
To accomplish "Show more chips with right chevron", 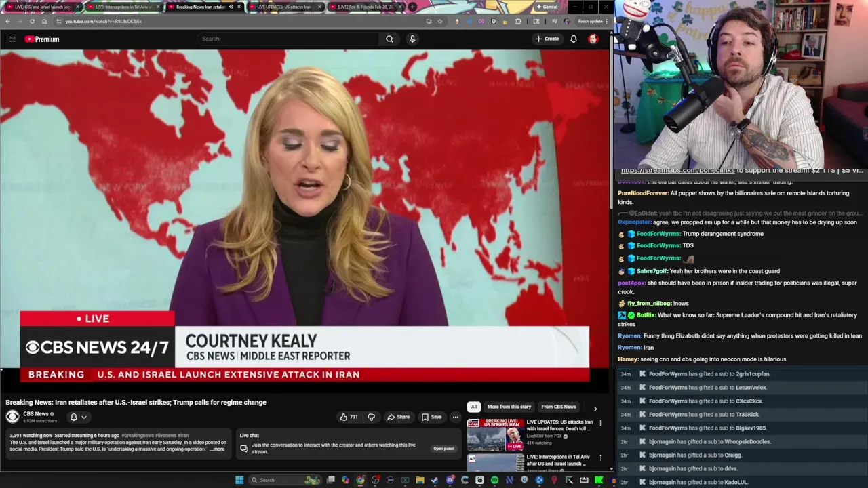I will [595, 409].
